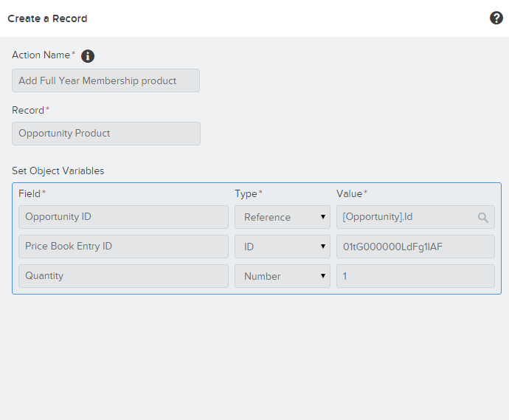Click the Set Object Variables label

click(58, 171)
